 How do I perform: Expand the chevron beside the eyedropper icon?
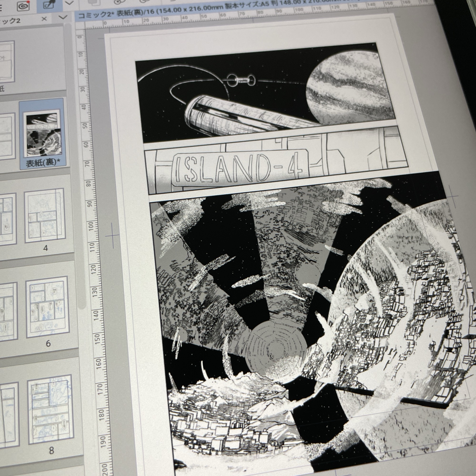[70, 3]
